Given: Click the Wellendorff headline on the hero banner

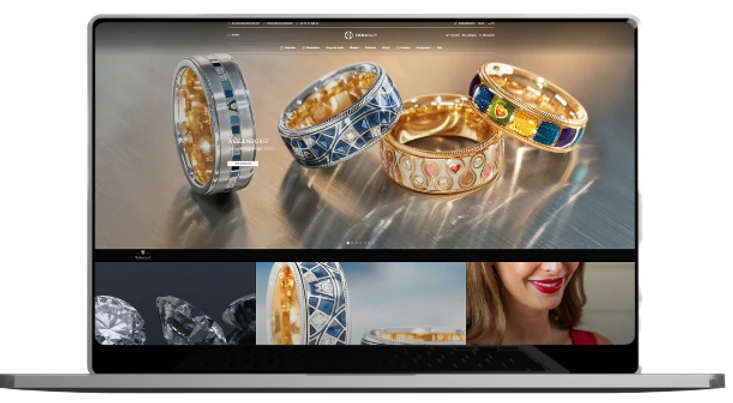Looking at the screenshot, I should [x=248, y=141].
